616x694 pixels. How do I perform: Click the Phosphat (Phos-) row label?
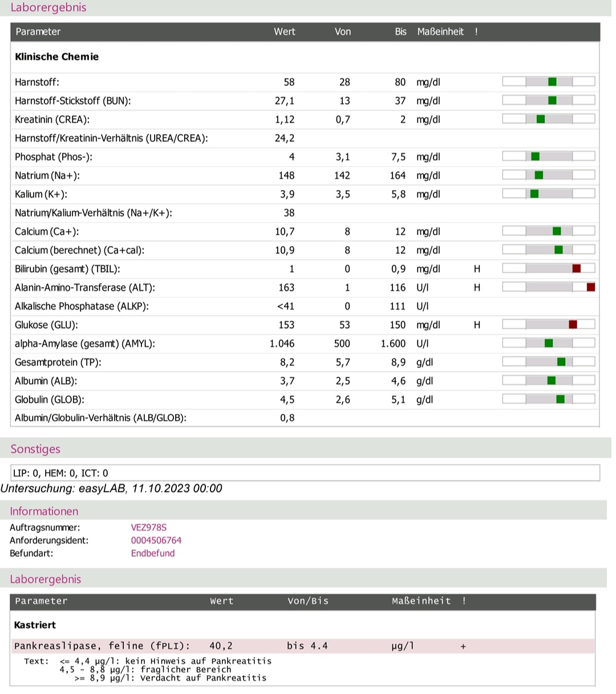pos(54,157)
